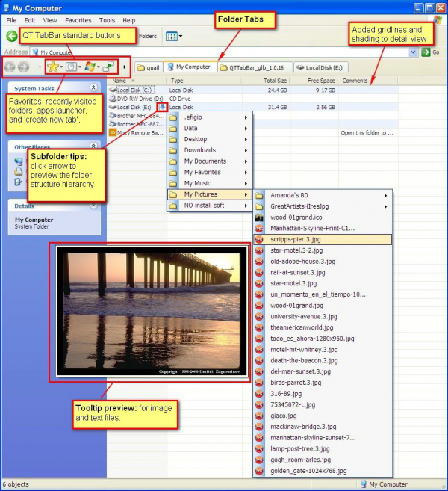Open gogh_room-arles.jpg from the list

pos(323,460)
